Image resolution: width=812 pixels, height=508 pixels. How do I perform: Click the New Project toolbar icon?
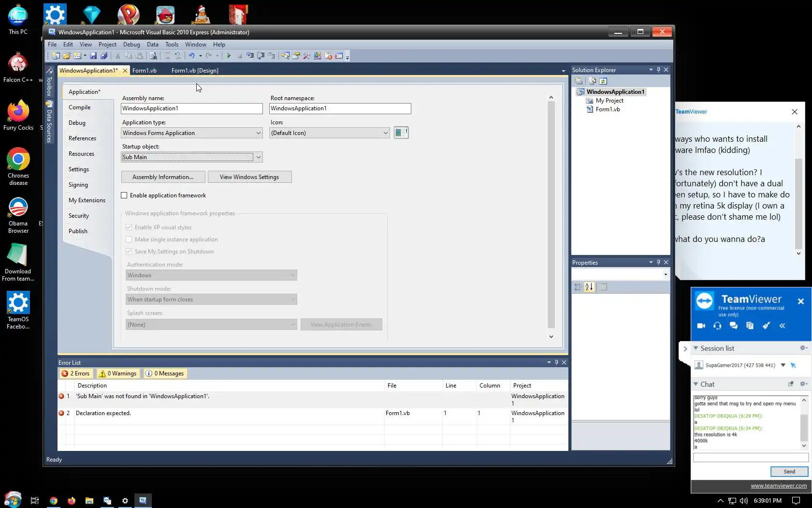pos(56,56)
